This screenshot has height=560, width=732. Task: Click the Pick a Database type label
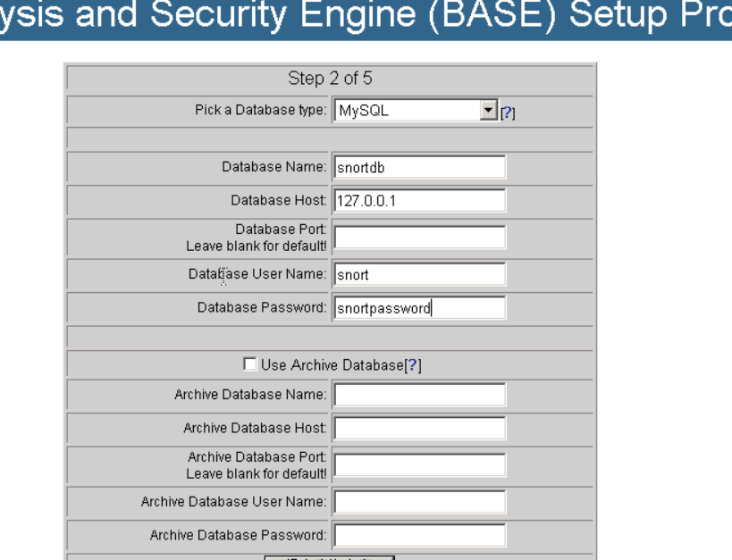[261, 111]
